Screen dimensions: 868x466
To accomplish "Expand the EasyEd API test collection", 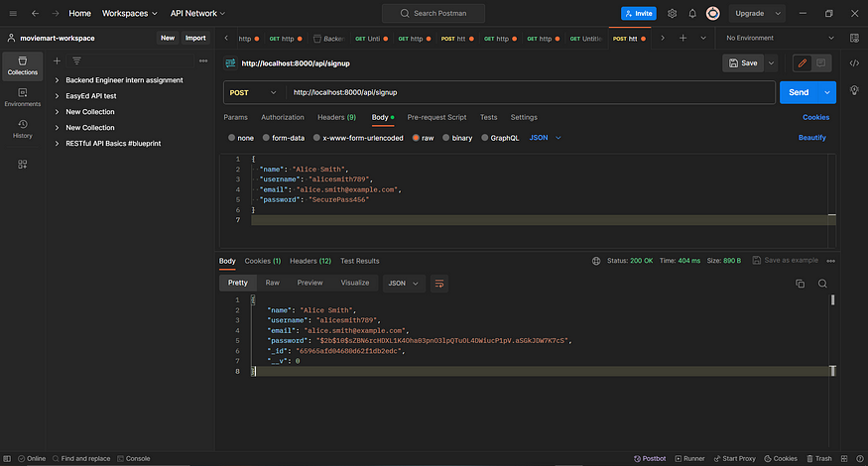I will tap(57, 96).
